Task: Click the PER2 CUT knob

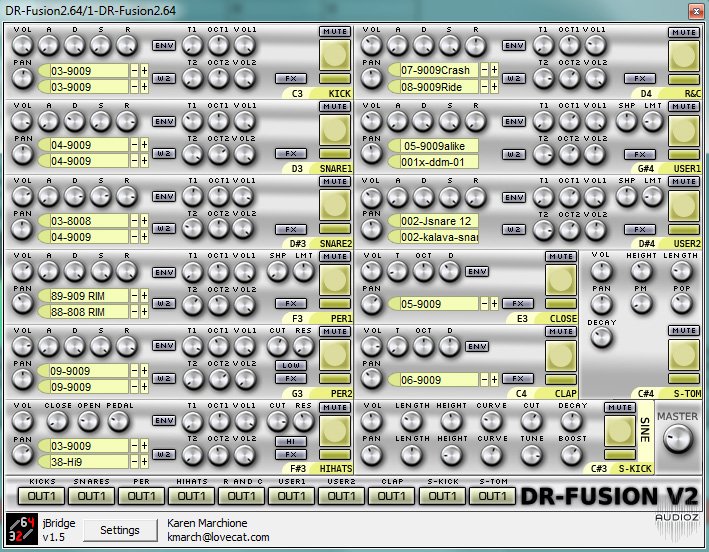Action: coord(277,346)
